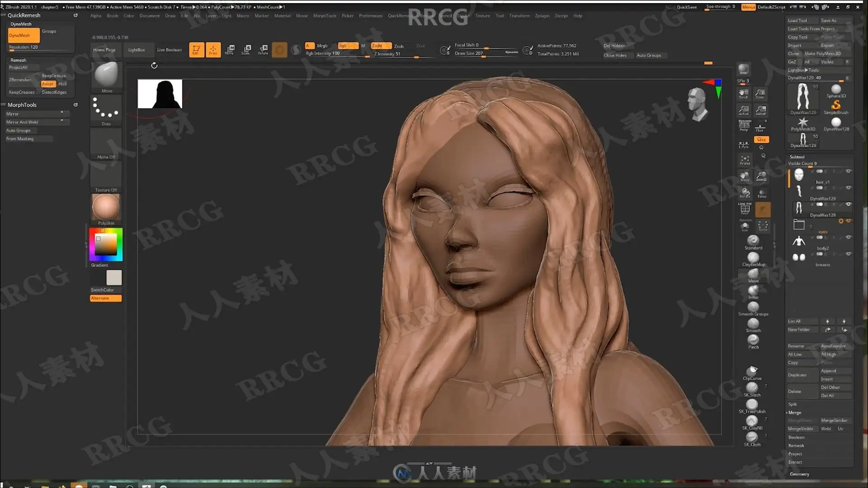Select the SK_ClayFill brush
The image size is (868, 488).
pyautogui.click(x=752, y=422)
